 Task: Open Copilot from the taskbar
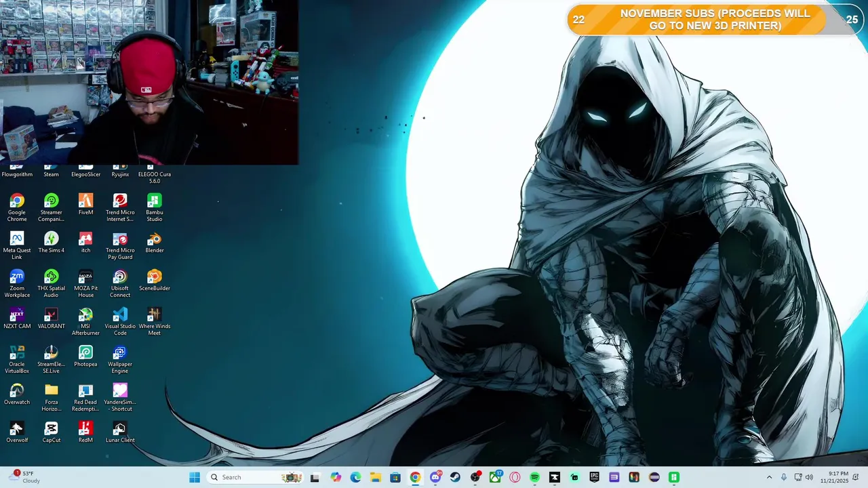[336, 477]
